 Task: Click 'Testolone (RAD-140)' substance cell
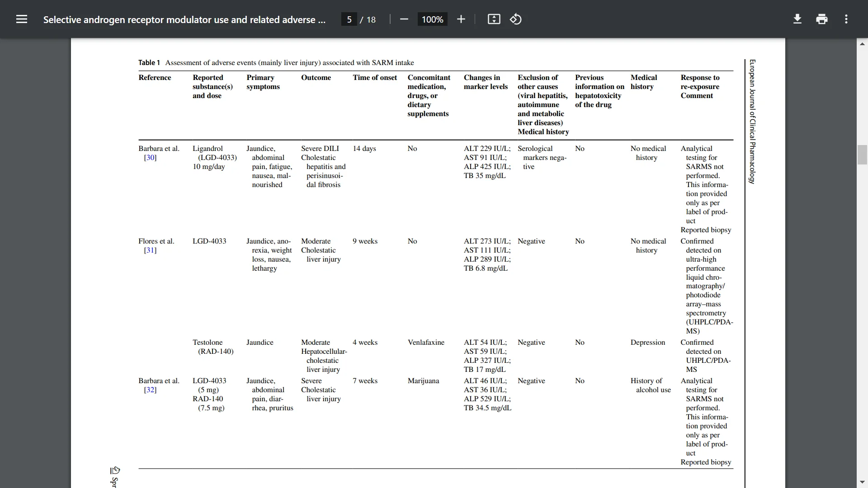(x=213, y=347)
